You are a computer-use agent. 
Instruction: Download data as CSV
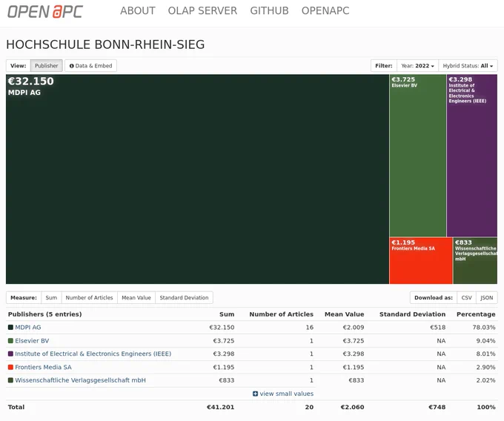point(466,298)
